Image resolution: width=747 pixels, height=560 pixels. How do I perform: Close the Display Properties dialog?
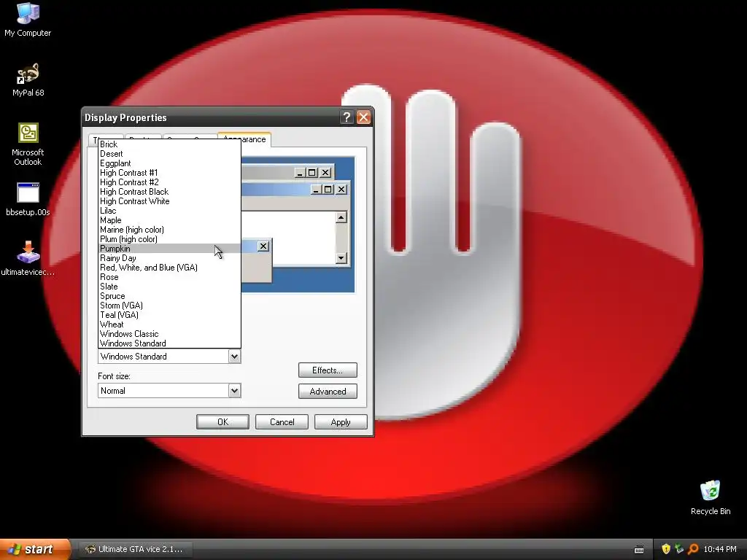coord(363,117)
